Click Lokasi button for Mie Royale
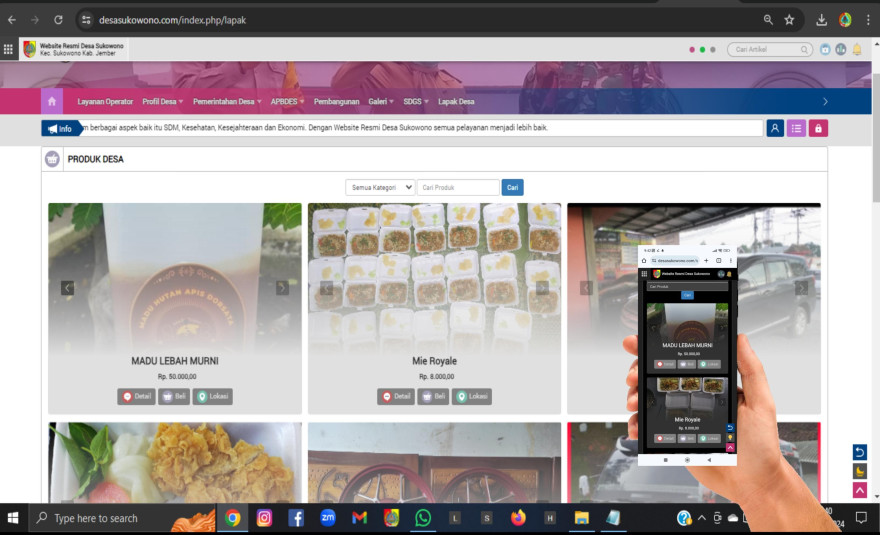The image size is (880, 535). point(472,396)
